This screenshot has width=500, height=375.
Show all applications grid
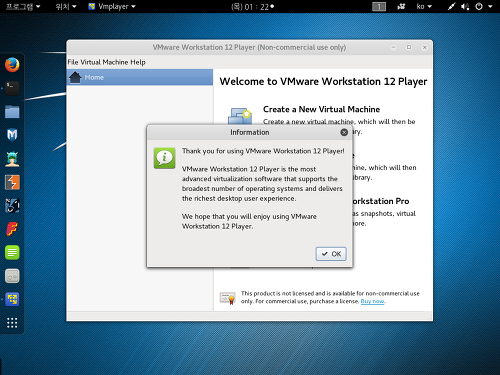tap(12, 323)
